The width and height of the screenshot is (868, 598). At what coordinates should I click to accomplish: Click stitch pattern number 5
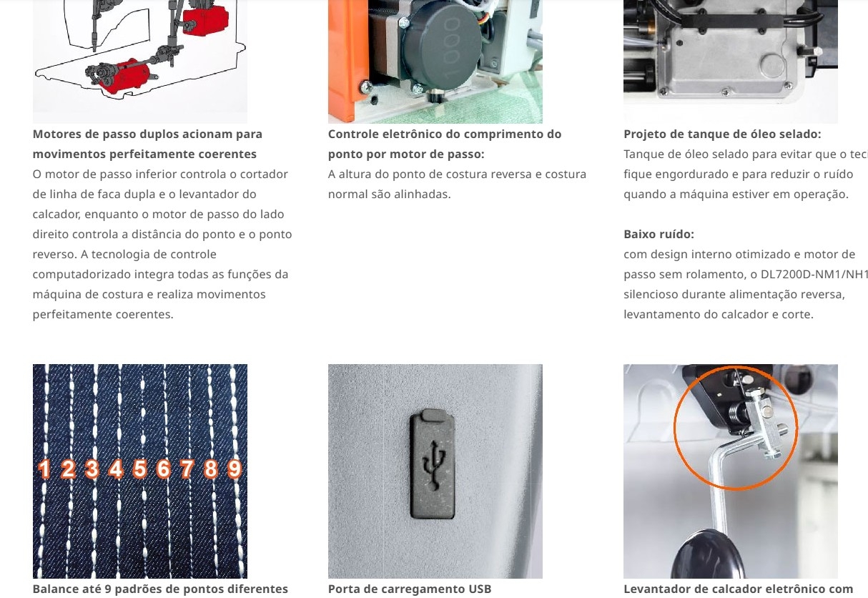pyautogui.click(x=139, y=469)
